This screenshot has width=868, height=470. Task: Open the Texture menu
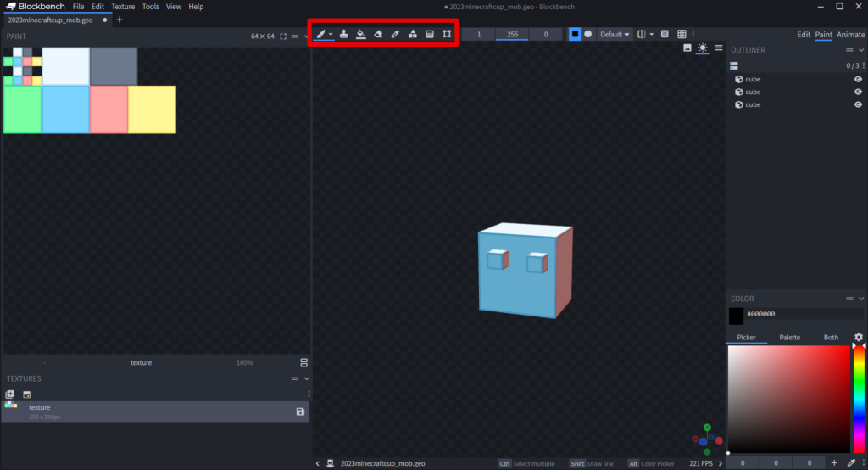pos(123,7)
